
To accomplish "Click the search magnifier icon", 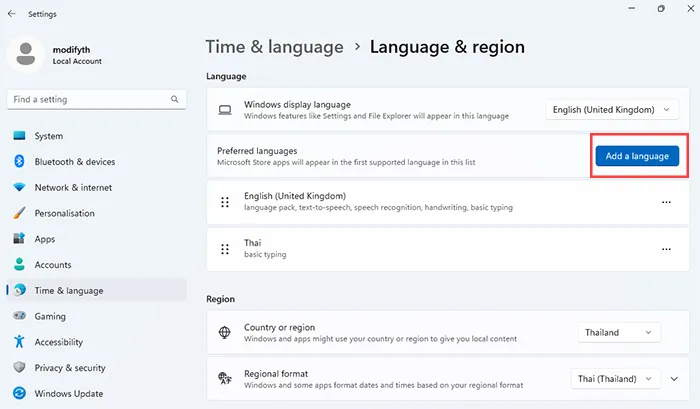I will pos(175,99).
